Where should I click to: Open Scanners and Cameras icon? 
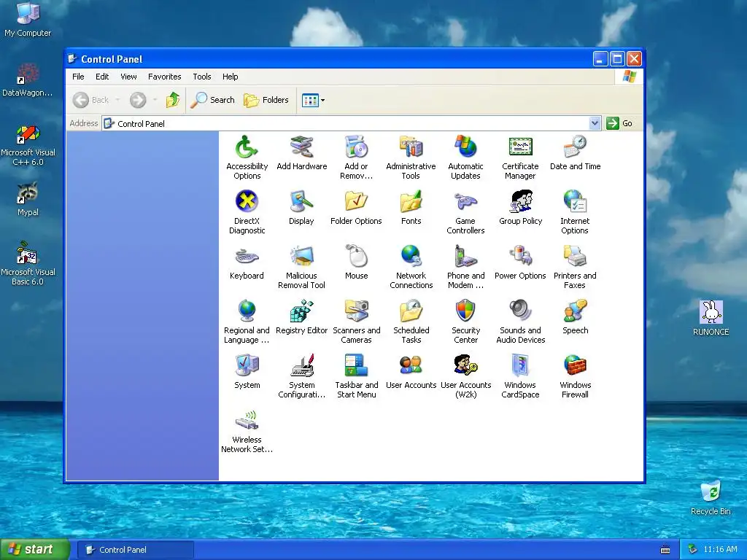356,311
